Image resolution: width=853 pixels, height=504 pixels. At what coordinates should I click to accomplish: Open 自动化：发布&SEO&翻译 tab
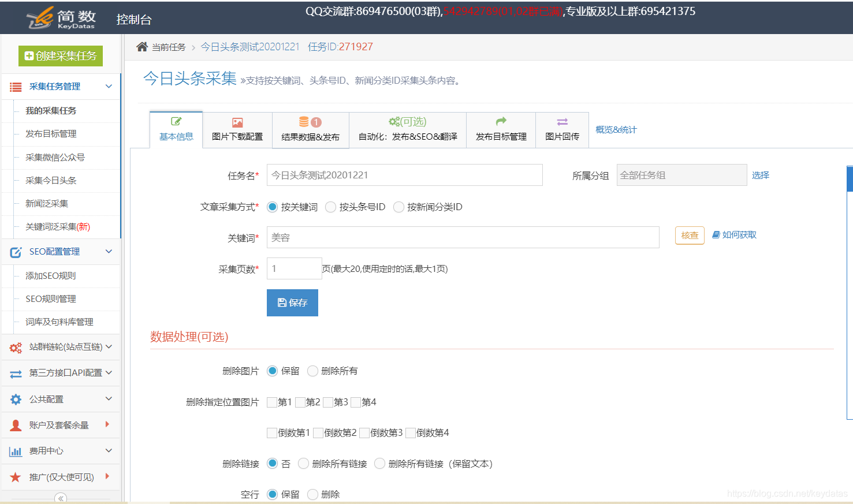click(408, 130)
